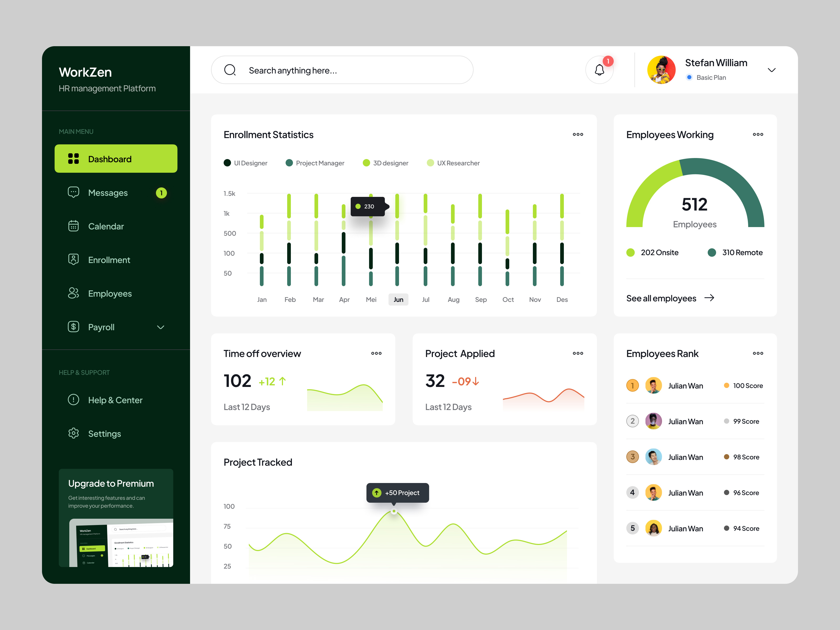840x630 pixels.
Task: Open Messages via chat bubble icon
Action: click(73, 192)
